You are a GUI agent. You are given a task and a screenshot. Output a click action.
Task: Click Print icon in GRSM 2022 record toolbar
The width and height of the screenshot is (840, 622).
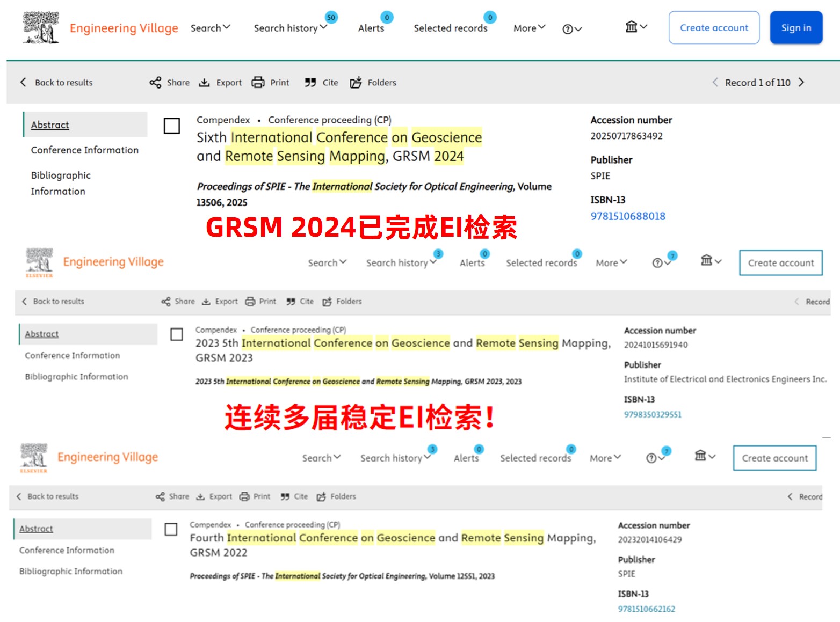(244, 497)
